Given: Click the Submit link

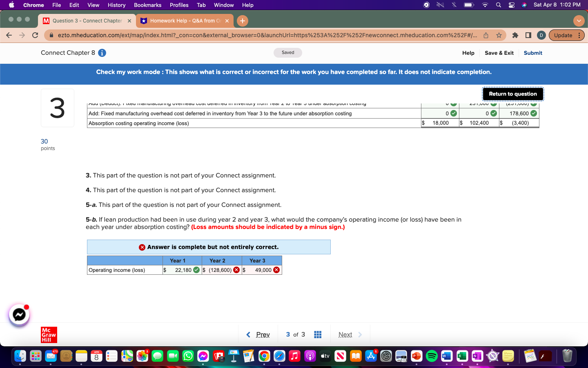Looking at the screenshot, I should [x=533, y=53].
